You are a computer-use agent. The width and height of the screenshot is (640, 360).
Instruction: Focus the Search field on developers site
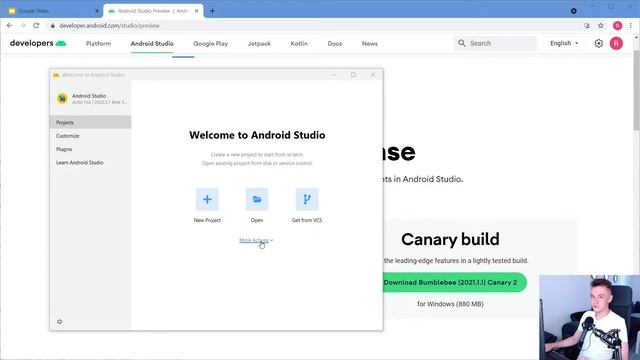point(495,43)
